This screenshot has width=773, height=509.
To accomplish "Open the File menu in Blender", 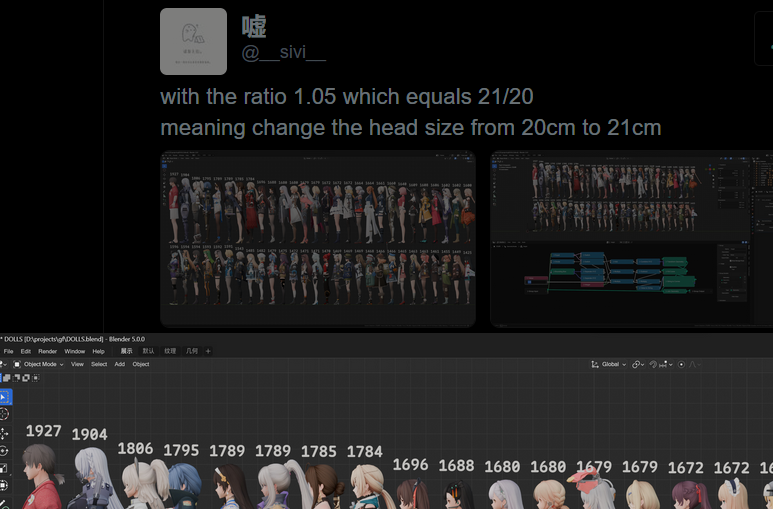I will 8,351.
